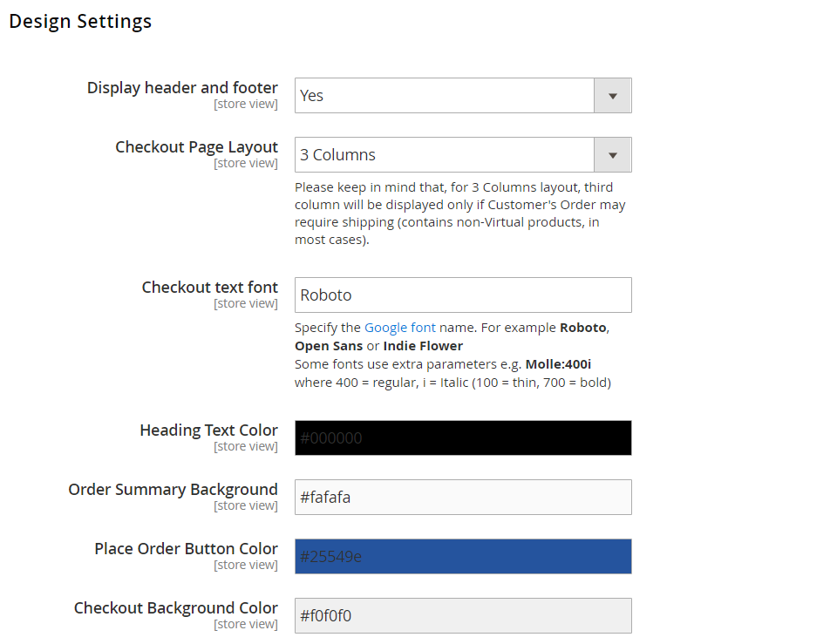Viewport: 837px width, 644px height.
Task: Click store view under Checkout text font
Action: pyautogui.click(x=246, y=302)
